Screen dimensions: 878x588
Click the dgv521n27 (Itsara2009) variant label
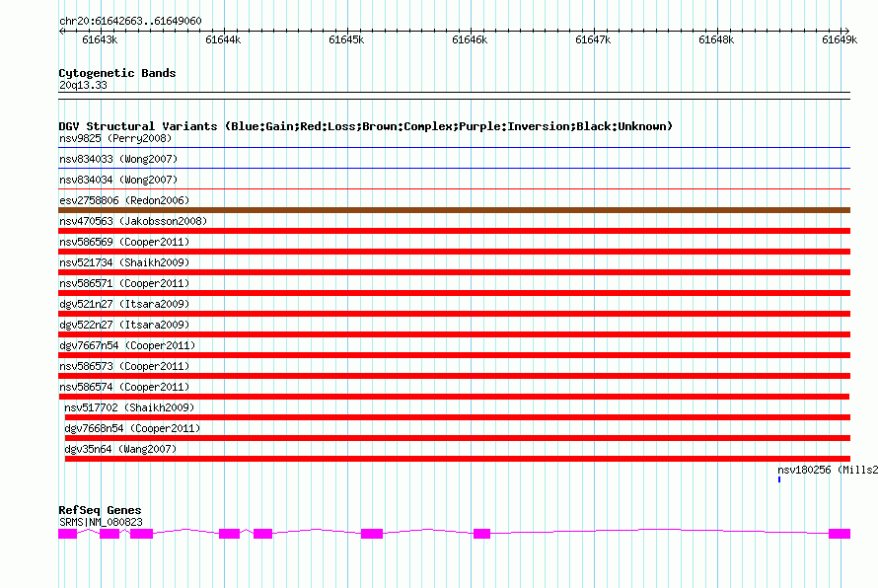coord(124,304)
